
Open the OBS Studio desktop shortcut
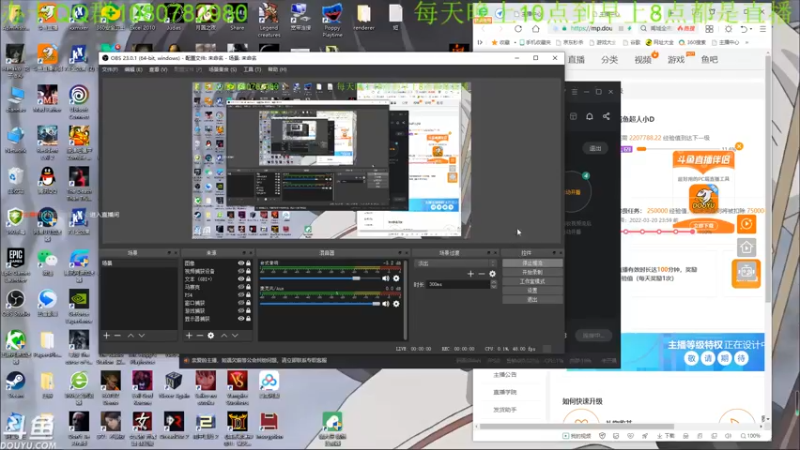pos(15,303)
